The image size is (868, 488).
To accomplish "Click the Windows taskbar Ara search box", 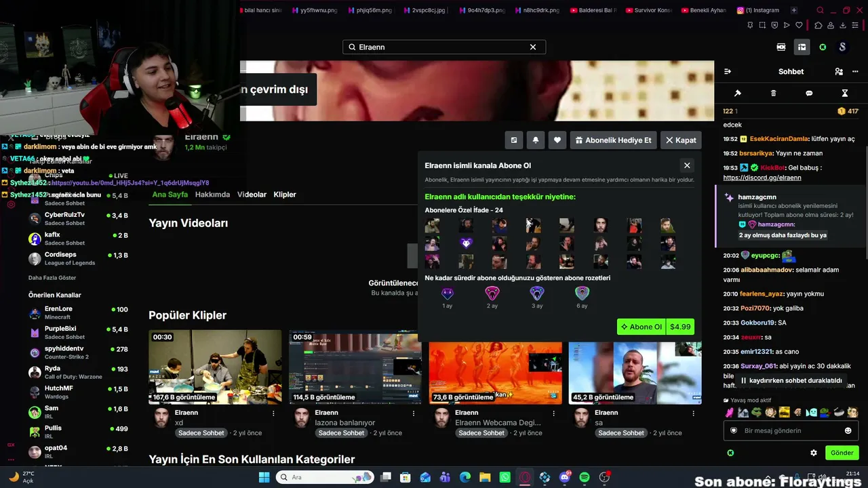I will click(x=325, y=477).
